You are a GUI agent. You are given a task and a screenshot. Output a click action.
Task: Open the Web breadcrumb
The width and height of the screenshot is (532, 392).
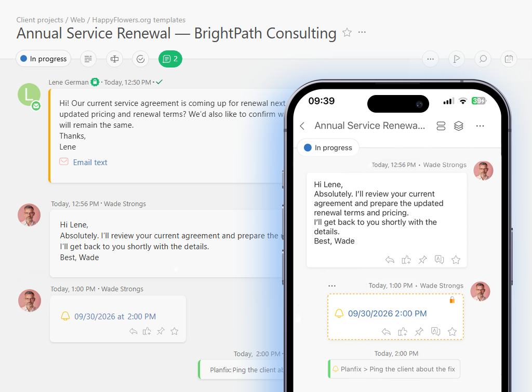click(78, 20)
